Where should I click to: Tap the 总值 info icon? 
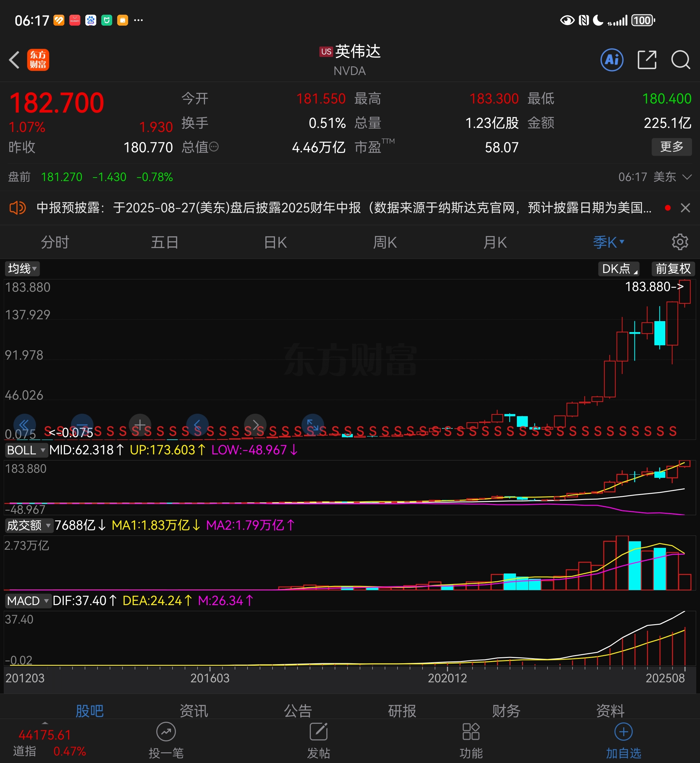coord(214,147)
